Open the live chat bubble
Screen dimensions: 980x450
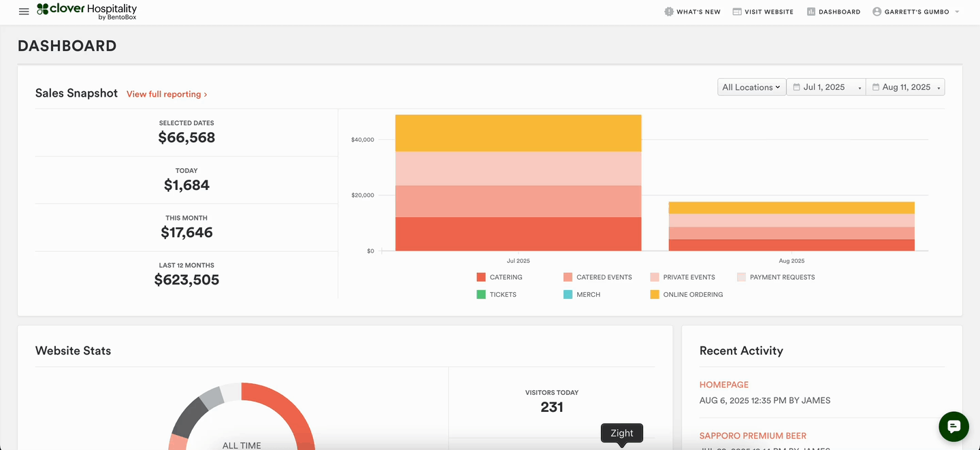pyautogui.click(x=953, y=426)
